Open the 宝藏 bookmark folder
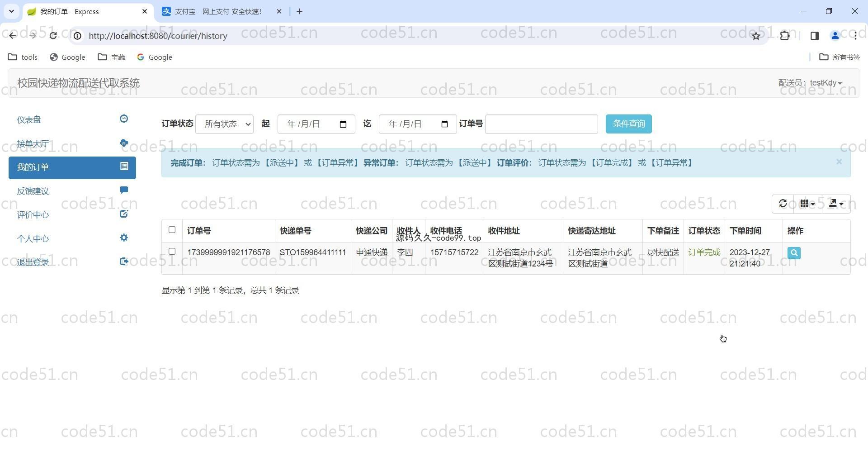 click(112, 57)
